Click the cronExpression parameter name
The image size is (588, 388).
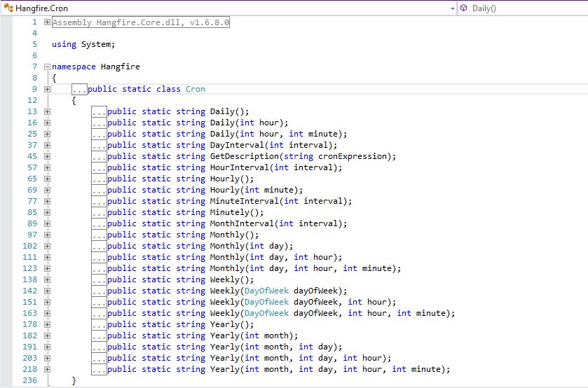[353, 156]
